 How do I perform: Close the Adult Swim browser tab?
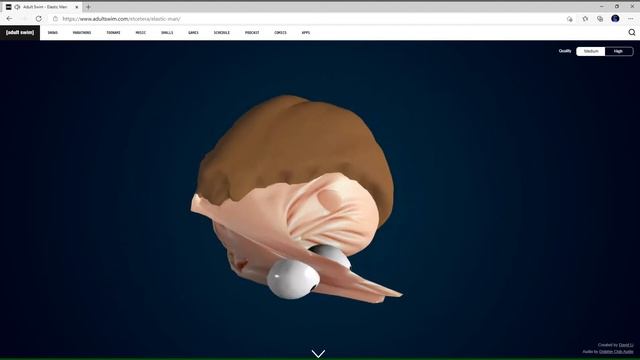click(x=76, y=7)
